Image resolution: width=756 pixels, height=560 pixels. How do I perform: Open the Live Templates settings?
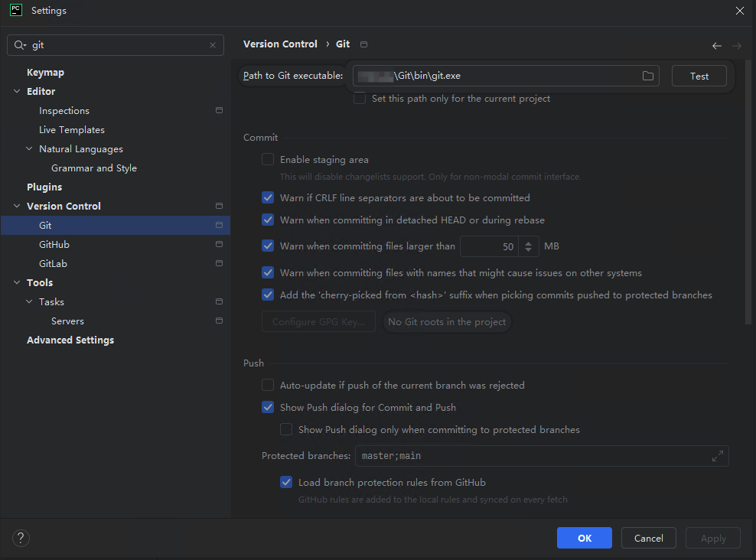coord(72,129)
